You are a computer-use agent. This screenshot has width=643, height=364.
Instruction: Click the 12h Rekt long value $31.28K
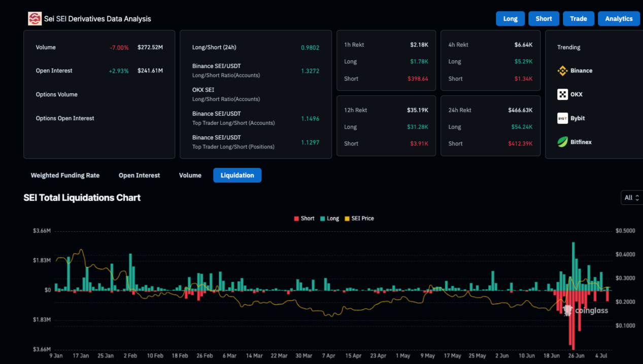[418, 127]
